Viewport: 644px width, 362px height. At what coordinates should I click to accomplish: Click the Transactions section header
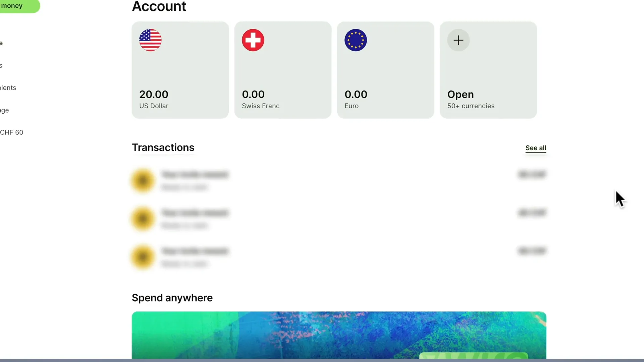[x=163, y=147]
